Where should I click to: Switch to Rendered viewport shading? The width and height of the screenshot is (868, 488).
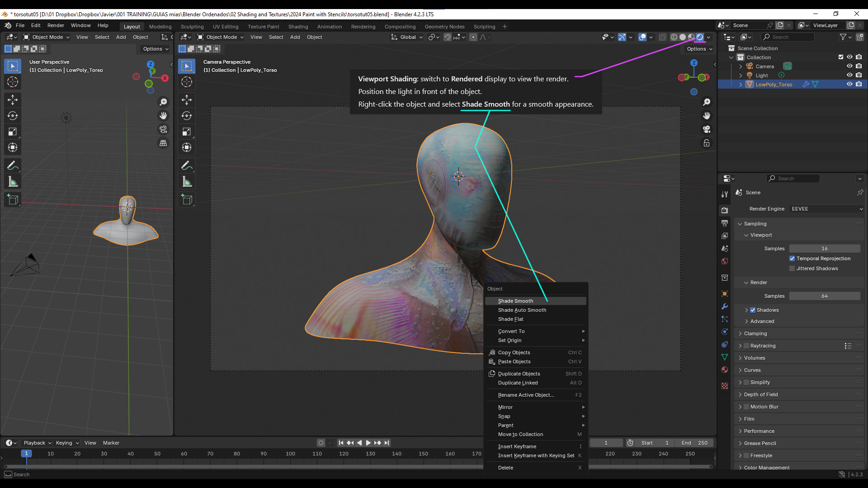pyautogui.click(x=700, y=37)
